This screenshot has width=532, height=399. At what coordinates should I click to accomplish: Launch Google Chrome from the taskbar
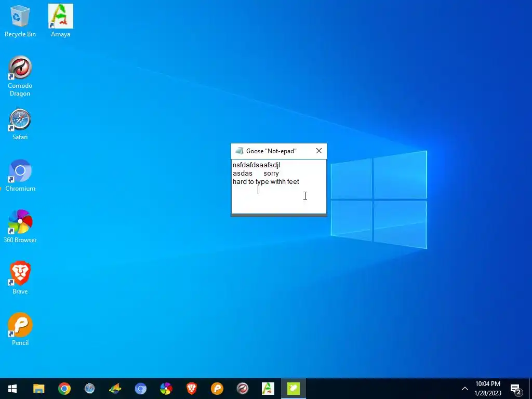[64, 389]
